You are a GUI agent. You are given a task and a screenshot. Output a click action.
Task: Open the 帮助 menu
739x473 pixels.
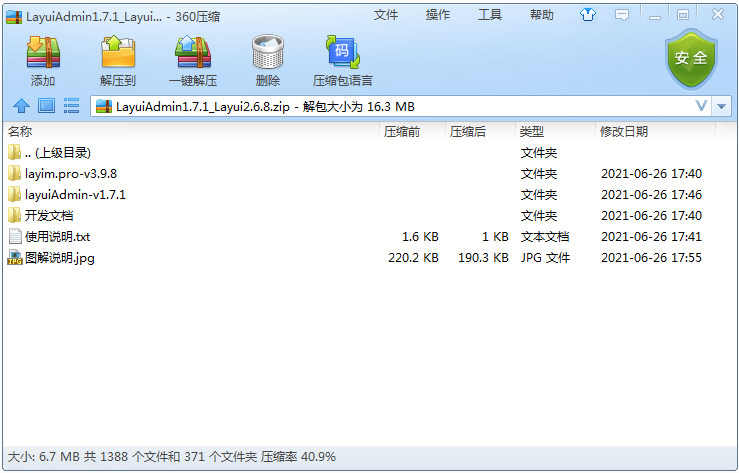coord(542,15)
